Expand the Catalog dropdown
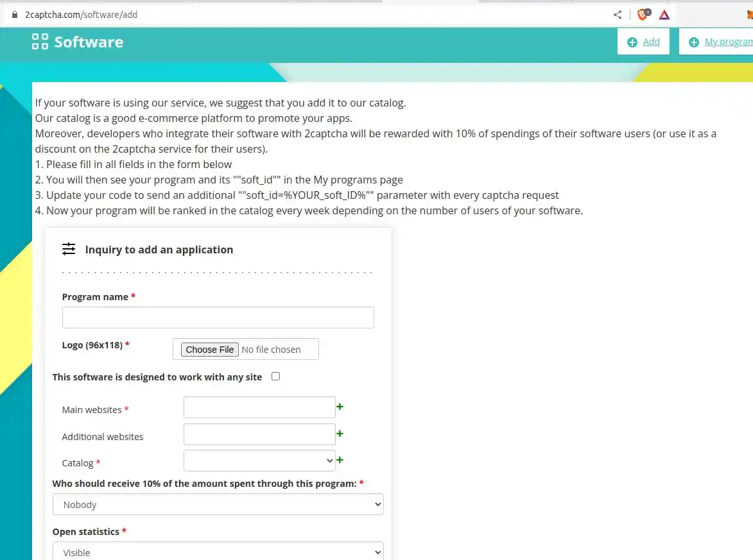This screenshot has width=753, height=560. (x=259, y=461)
